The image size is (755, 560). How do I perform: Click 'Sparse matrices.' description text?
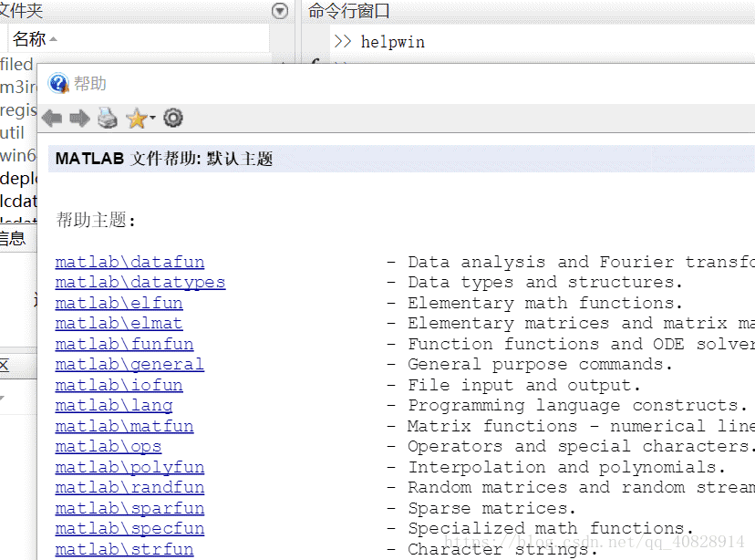(491, 508)
